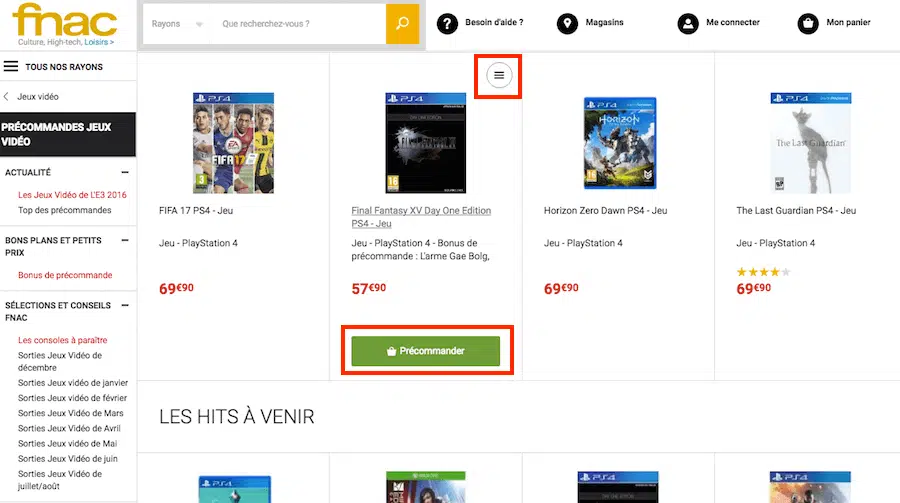Open the Rayons dropdown in search bar
Image resolution: width=900 pixels, height=503 pixels.
[x=178, y=24]
